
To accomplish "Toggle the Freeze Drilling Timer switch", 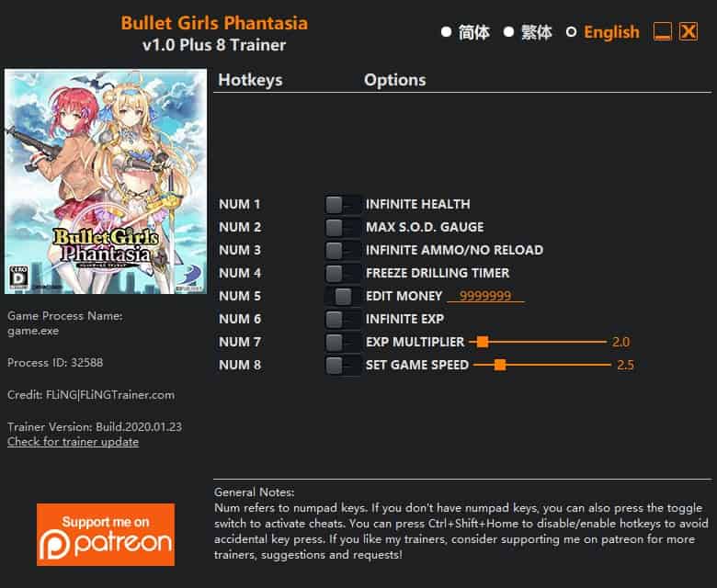I will pyautogui.click(x=343, y=273).
